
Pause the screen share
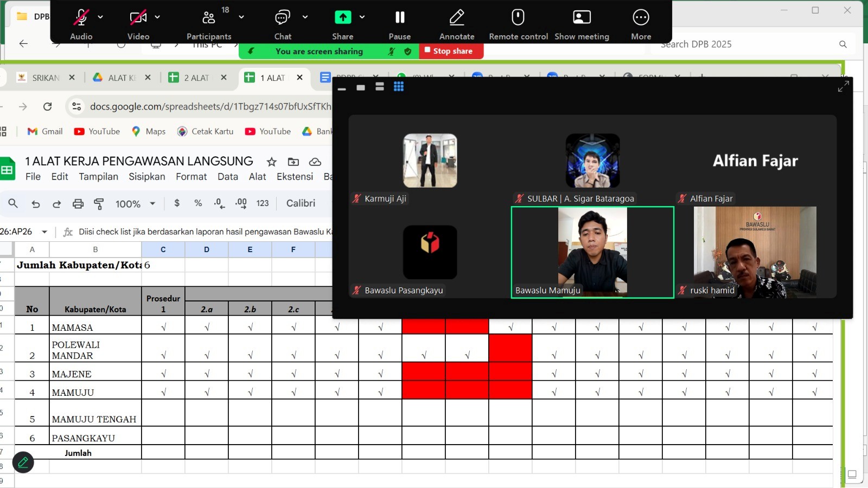click(400, 18)
